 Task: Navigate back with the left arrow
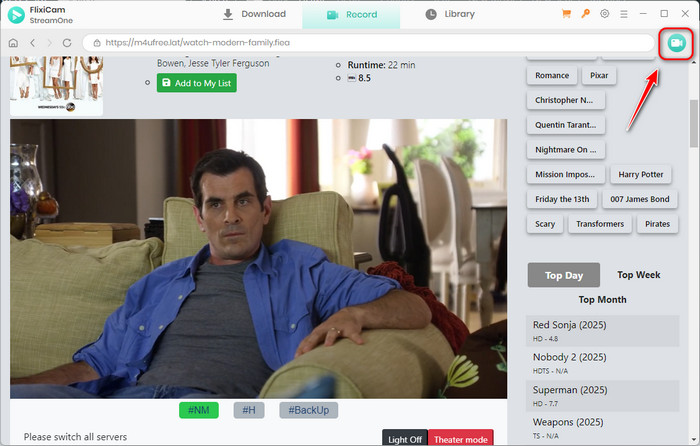tap(32, 43)
